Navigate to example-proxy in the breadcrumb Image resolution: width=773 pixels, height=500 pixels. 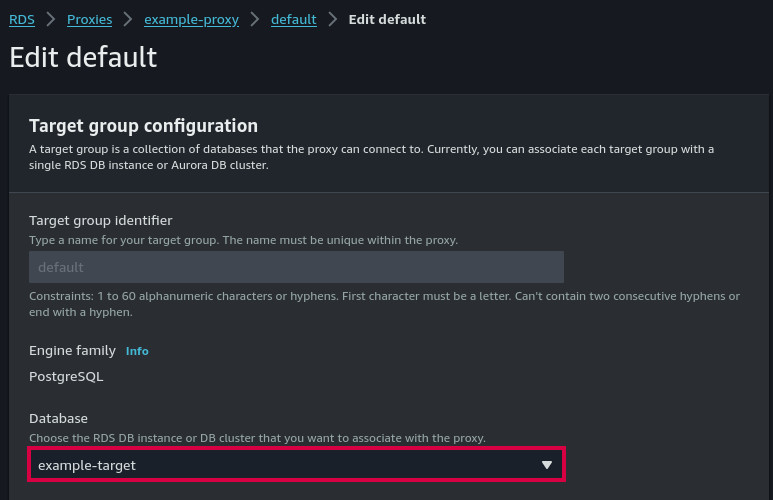point(191,19)
